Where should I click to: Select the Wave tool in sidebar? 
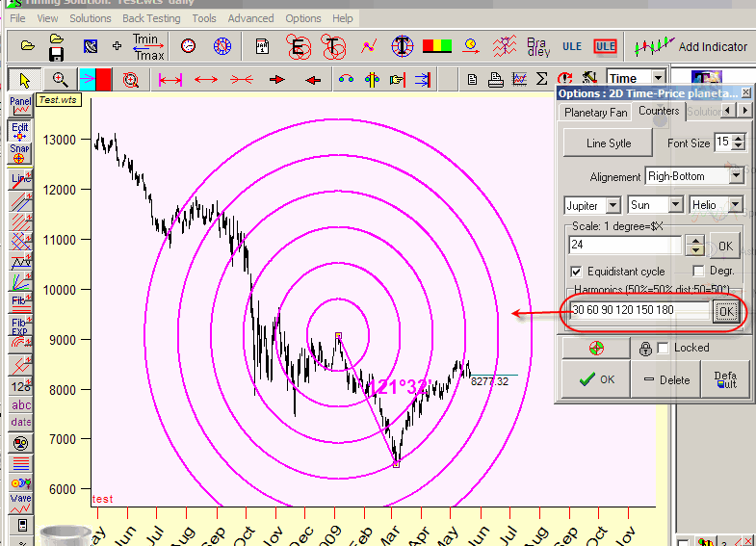tap(21, 503)
